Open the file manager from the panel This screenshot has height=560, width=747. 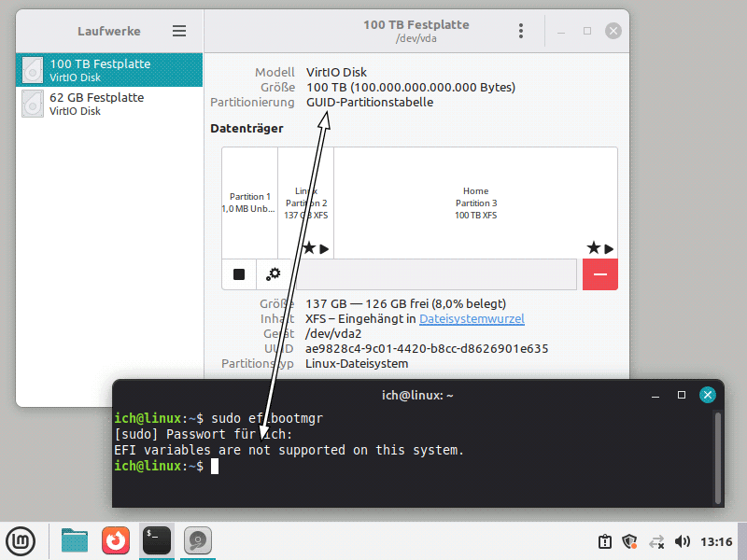pyautogui.click(x=75, y=541)
